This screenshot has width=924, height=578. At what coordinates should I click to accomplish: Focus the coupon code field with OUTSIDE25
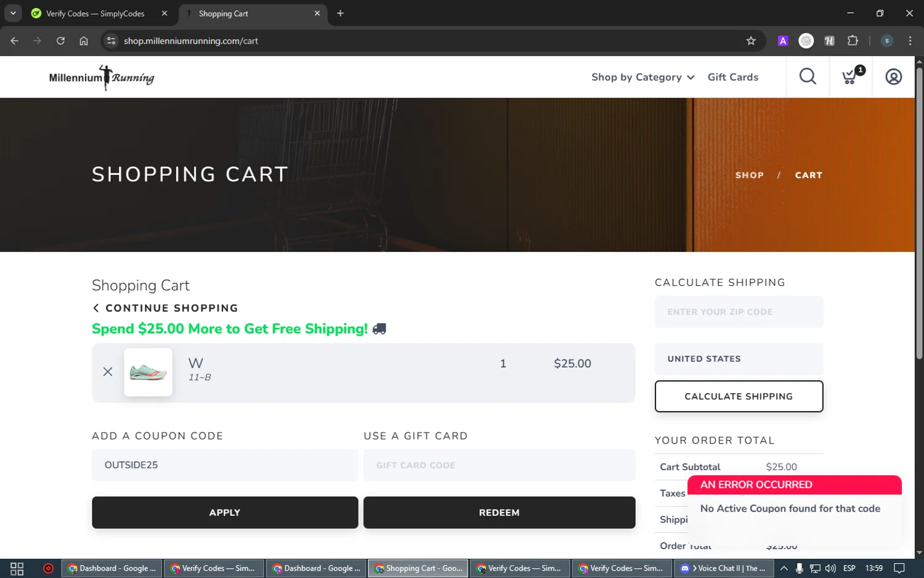point(225,465)
